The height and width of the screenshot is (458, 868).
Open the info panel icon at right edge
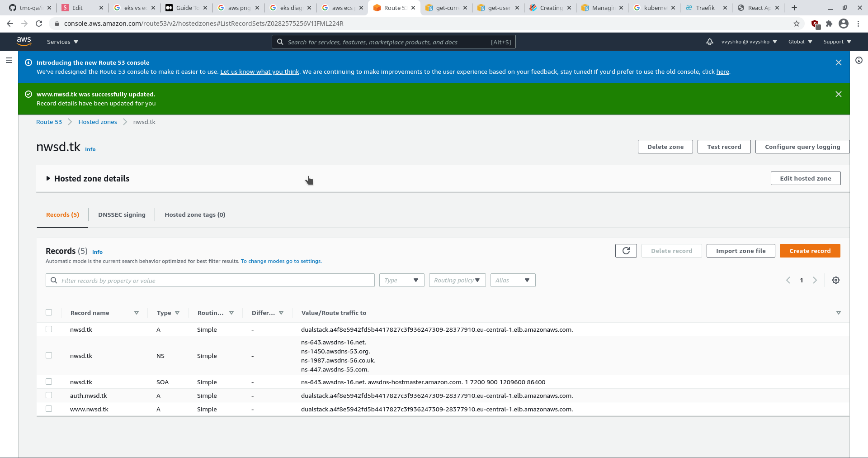point(859,60)
